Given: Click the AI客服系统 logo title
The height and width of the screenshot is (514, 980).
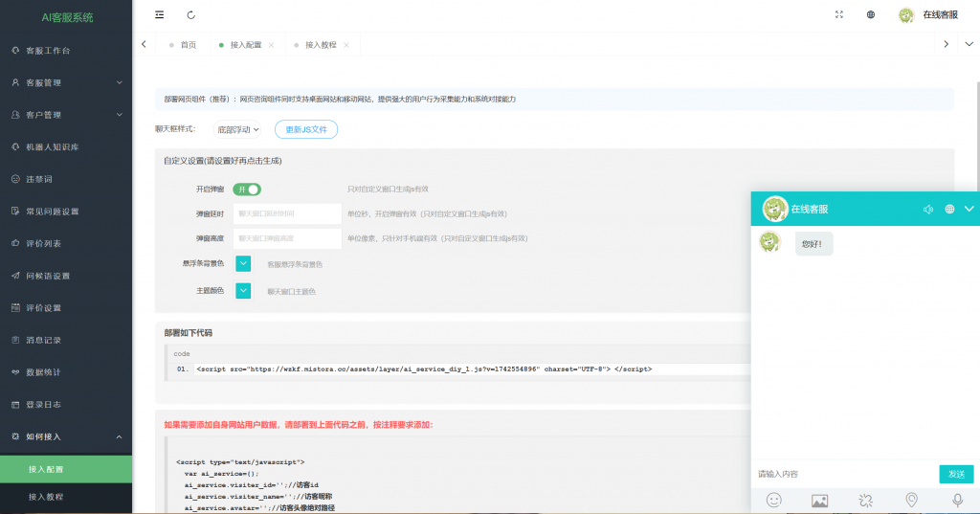Looking at the screenshot, I should (x=67, y=17).
